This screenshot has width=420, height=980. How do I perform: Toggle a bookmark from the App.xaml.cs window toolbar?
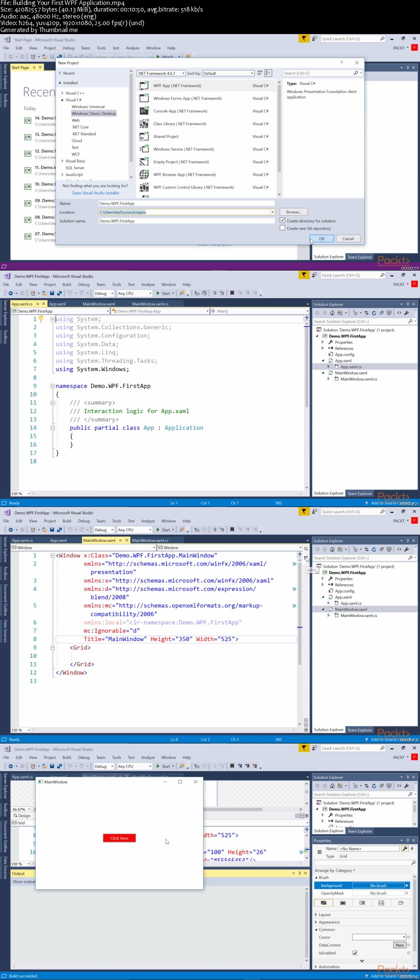(x=232, y=293)
